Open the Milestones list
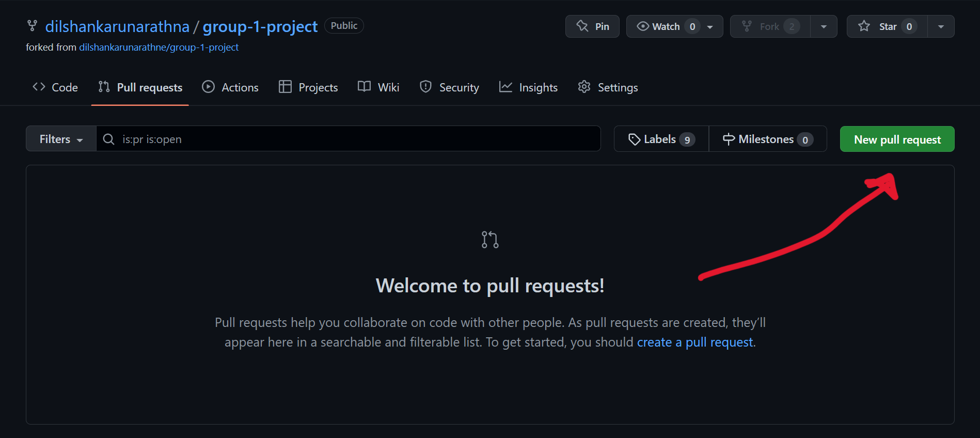980x438 pixels. coord(768,139)
